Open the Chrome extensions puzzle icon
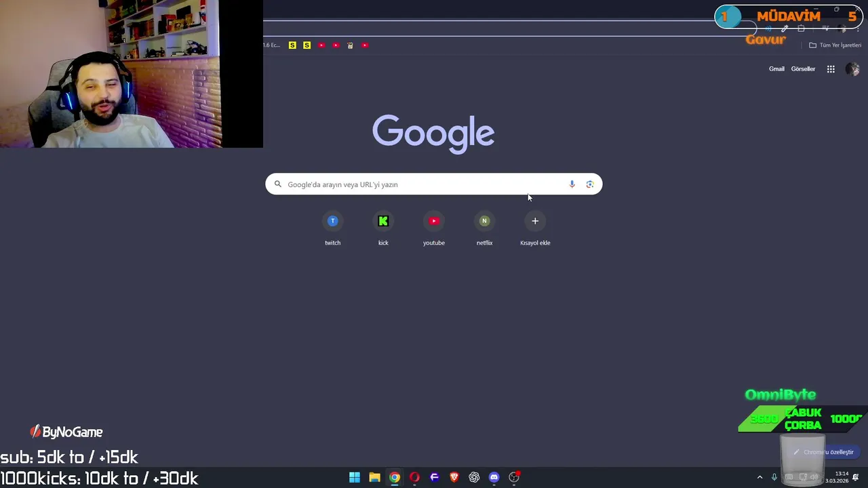 (801, 28)
